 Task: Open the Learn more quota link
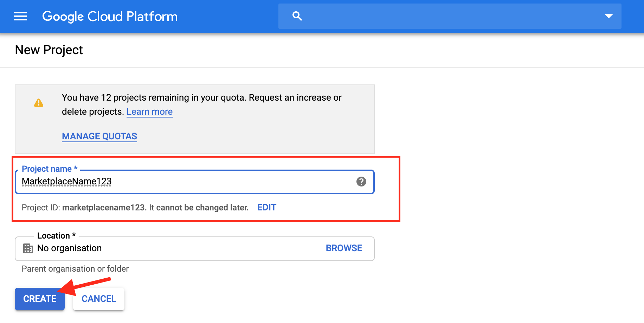149,112
